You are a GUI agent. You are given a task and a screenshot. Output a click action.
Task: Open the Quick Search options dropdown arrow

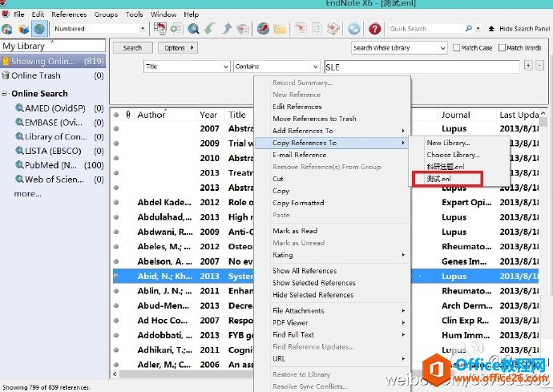(x=478, y=29)
